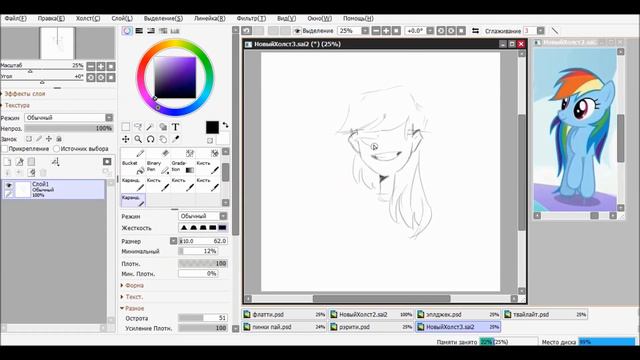Image resolution: width=640 pixels, height=360 pixels.
Task: Switch to флатти.psd document
Action: coord(284,314)
